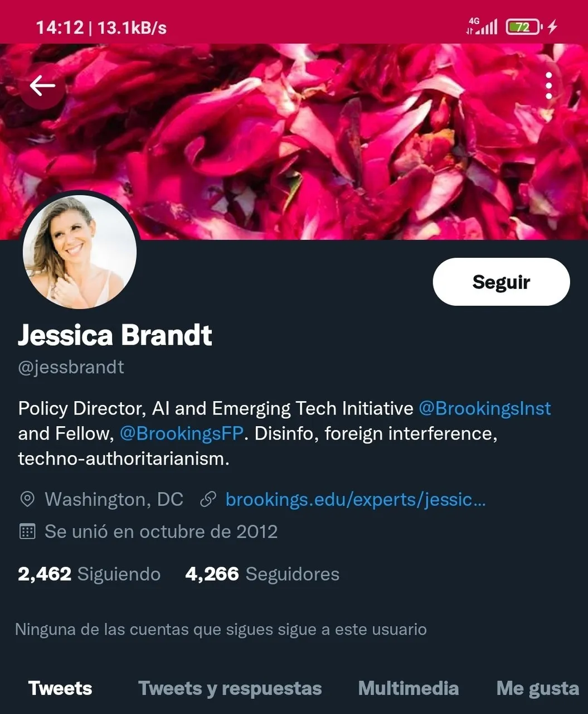This screenshot has width=588, height=714.
Task: Open the three-dot overflow menu
Action: coord(549,86)
